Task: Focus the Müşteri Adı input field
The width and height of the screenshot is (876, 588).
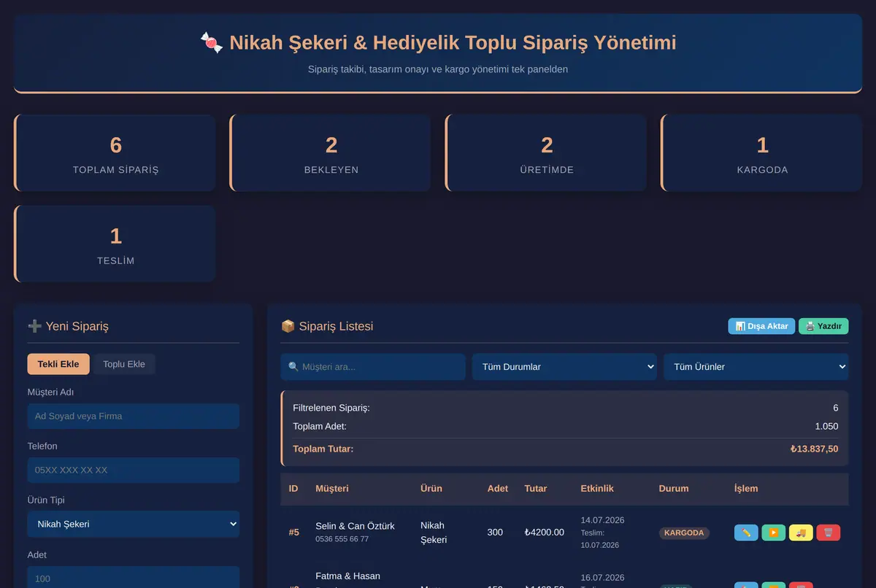Action: [x=134, y=417]
